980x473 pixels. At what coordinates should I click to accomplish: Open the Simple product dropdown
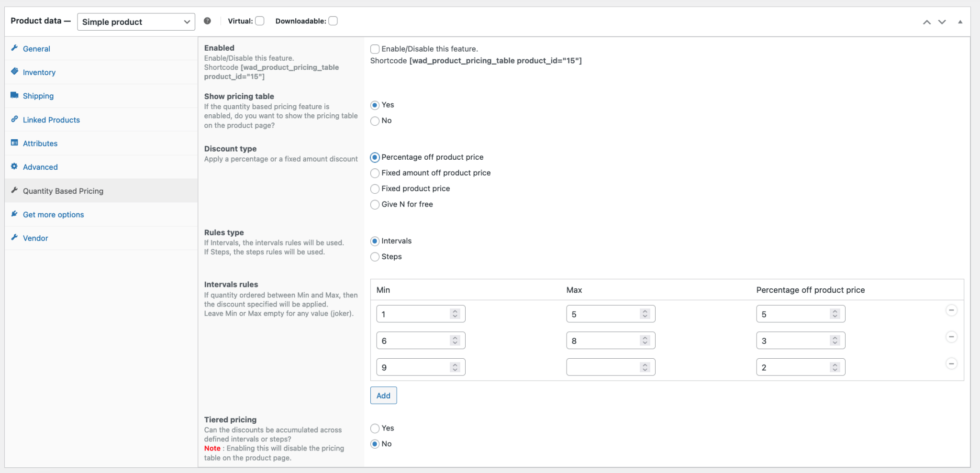click(x=135, y=22)
